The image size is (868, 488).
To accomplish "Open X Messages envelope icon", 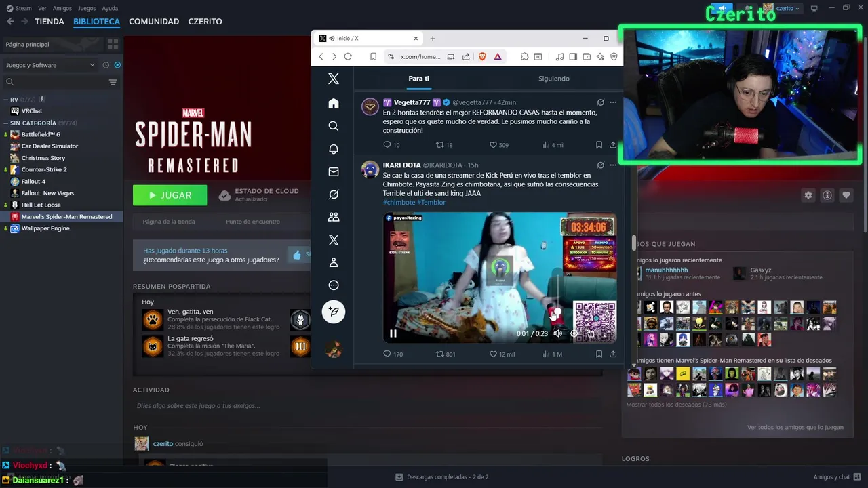I will point(333,172).
